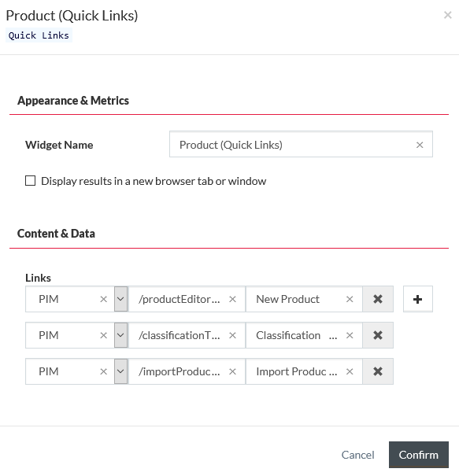
Task: Clear the New Product label text
Action: [350, 299]
